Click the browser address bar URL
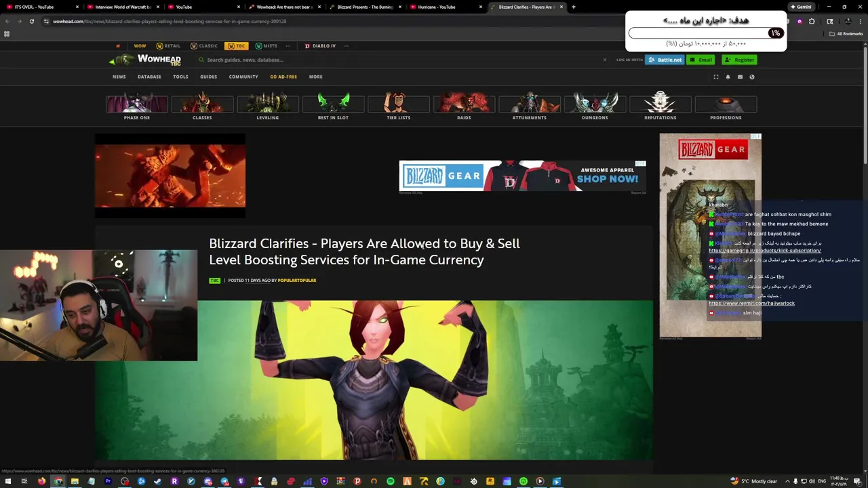The height and width of the screenshot is (488, 868). [x=170, y=21]
